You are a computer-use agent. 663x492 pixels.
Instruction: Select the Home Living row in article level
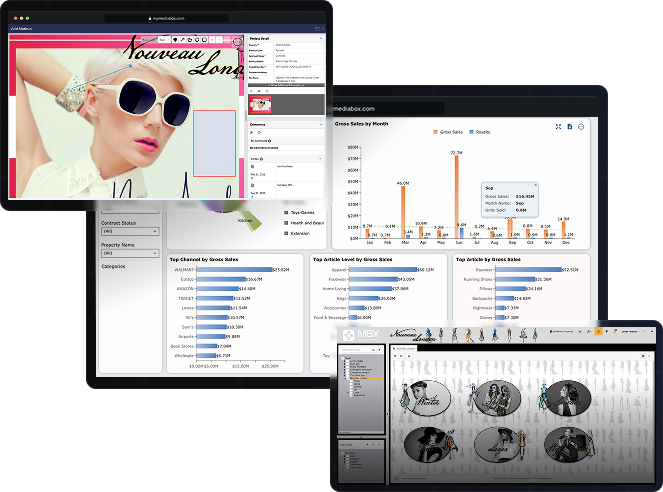365,289
